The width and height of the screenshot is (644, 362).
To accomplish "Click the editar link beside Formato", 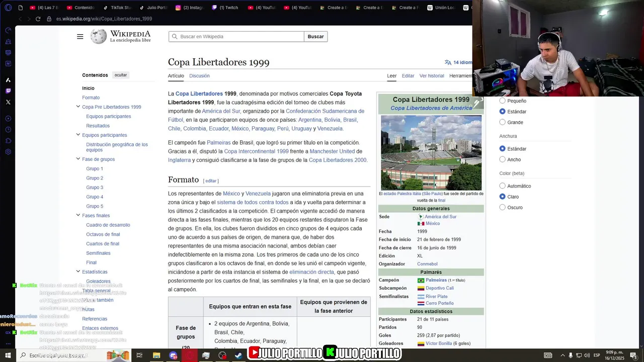I will tap(211, 181).
